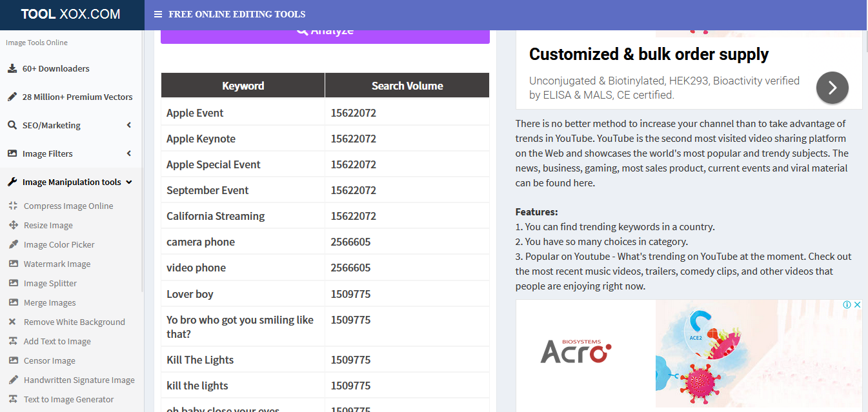Select the Lover boy keyword
This screenshot has height=412, width=868.
tap(190, 294)
